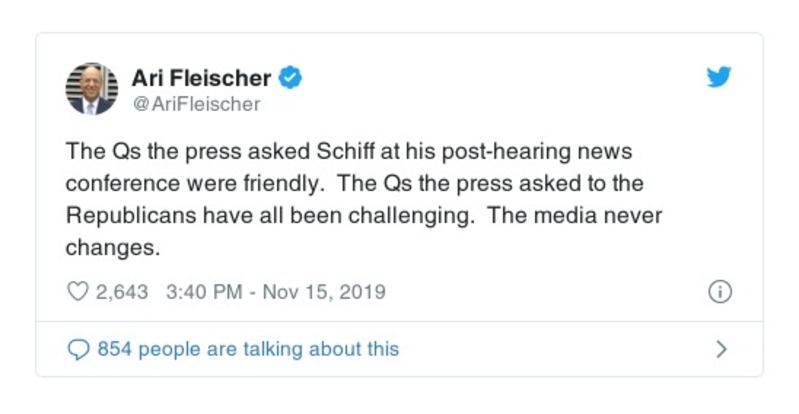Click the Twitter bird logo

[x=719, y=78]
